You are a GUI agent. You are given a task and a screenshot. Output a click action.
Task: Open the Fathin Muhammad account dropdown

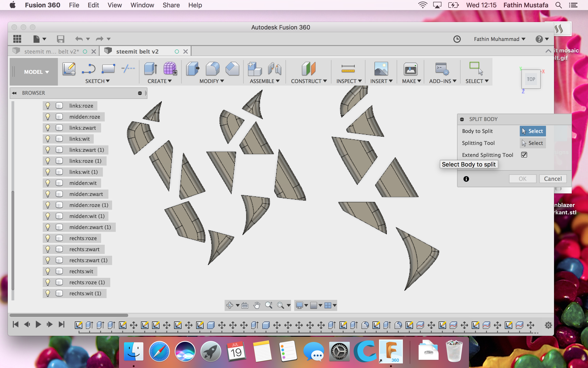pyautogui.click(x=500, y=39)
